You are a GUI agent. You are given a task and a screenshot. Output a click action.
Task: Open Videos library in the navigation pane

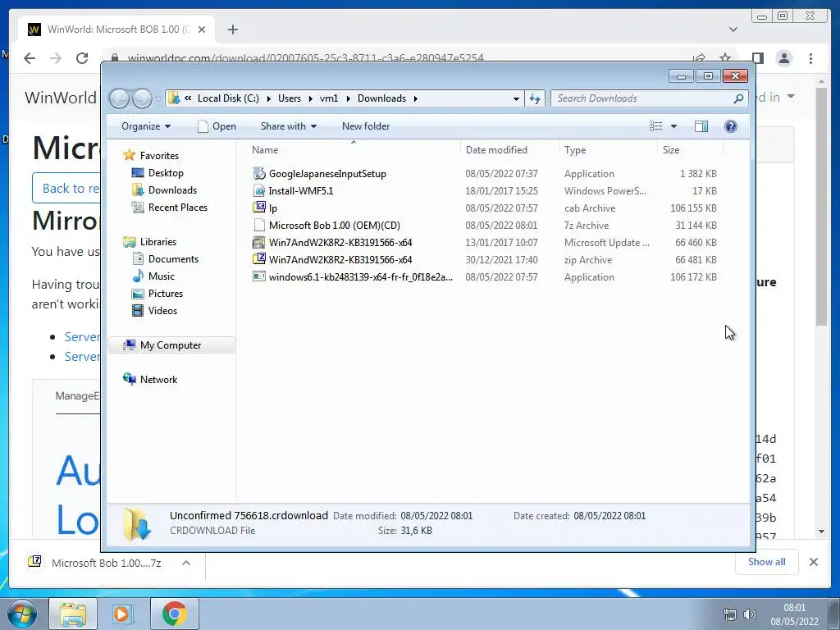[x=162, y=311]
